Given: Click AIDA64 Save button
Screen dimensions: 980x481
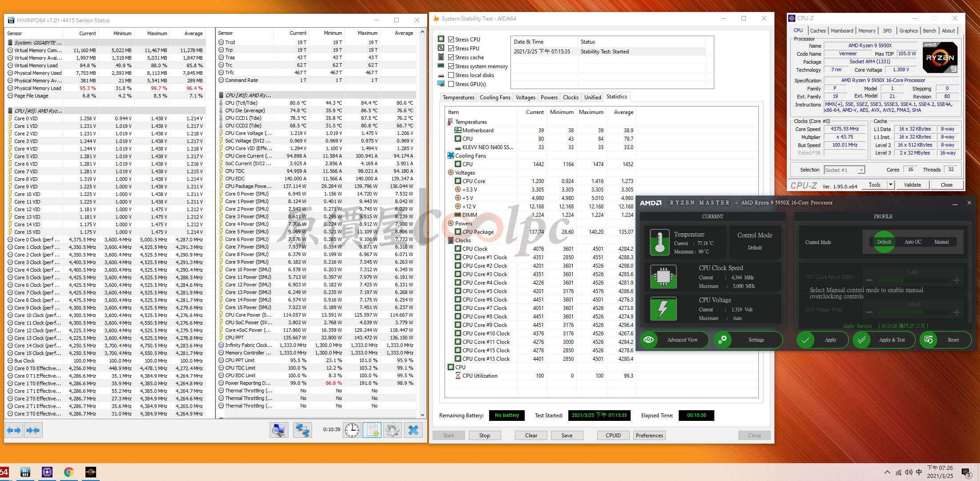Looking at the screenshot, I should (x=567, y=436).
